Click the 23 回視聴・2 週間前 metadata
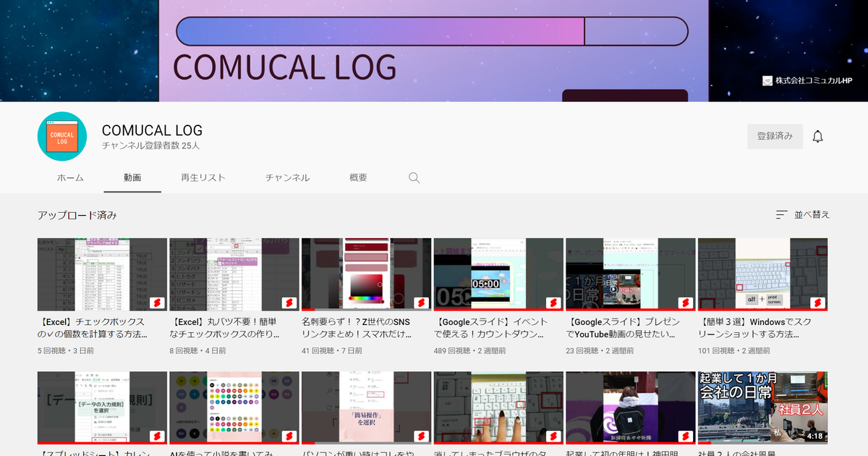 [x=600, y=350]
